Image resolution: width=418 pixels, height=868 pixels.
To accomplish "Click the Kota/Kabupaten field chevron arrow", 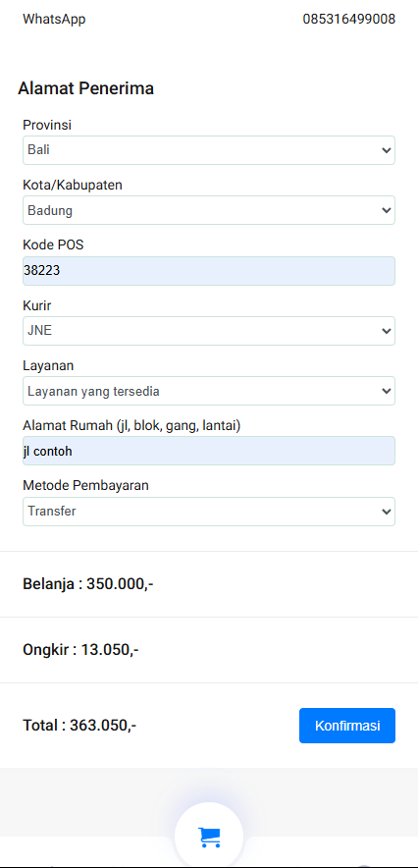I will click(x=386, y=210).
